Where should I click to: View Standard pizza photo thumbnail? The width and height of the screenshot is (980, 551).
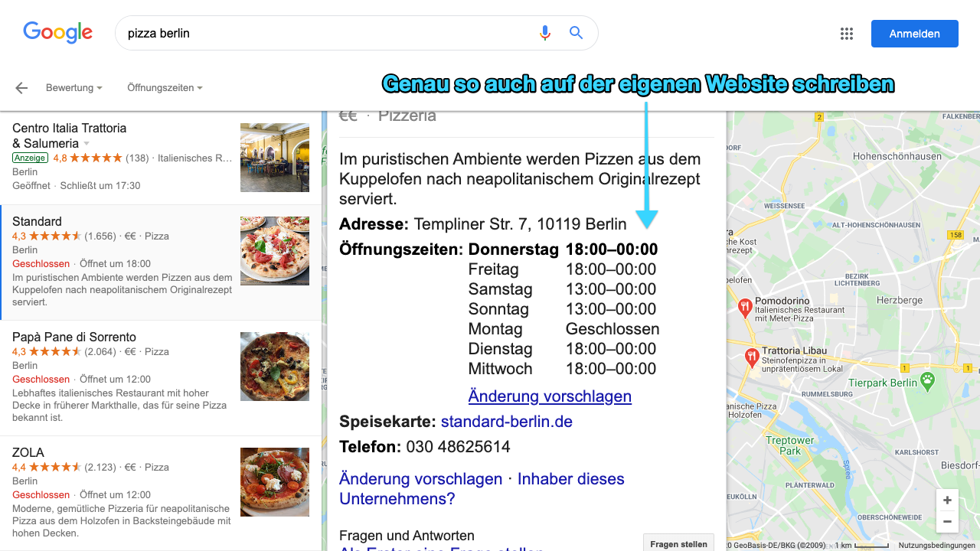275,251
